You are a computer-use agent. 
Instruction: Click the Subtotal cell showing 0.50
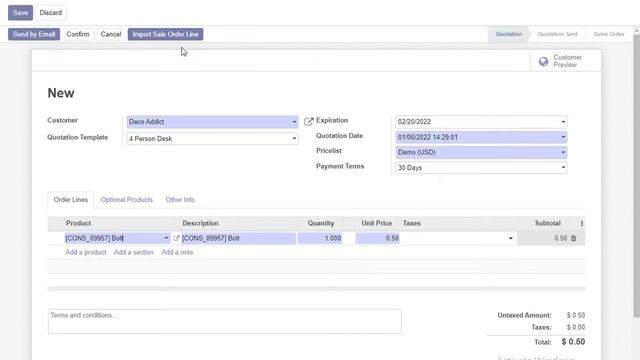(560, 238)
